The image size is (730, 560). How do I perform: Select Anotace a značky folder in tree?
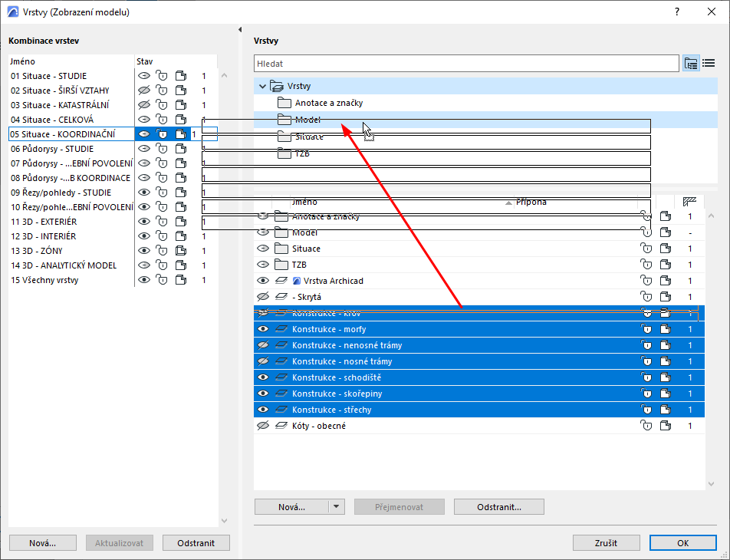click(x=329, y=103)
